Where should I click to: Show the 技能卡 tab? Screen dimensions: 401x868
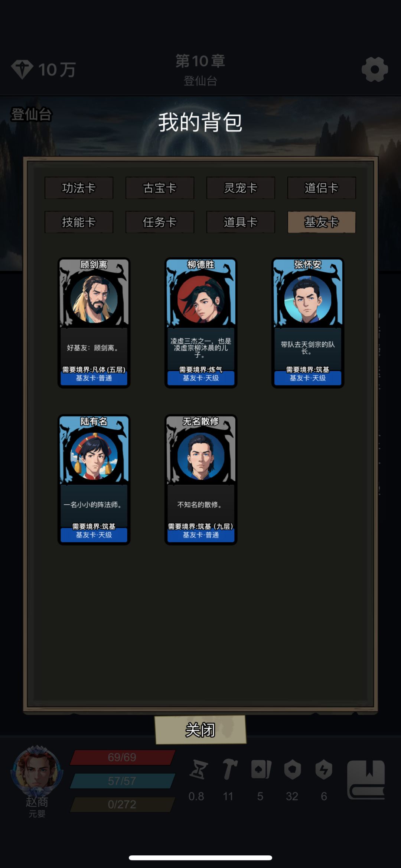coord(79,222)
